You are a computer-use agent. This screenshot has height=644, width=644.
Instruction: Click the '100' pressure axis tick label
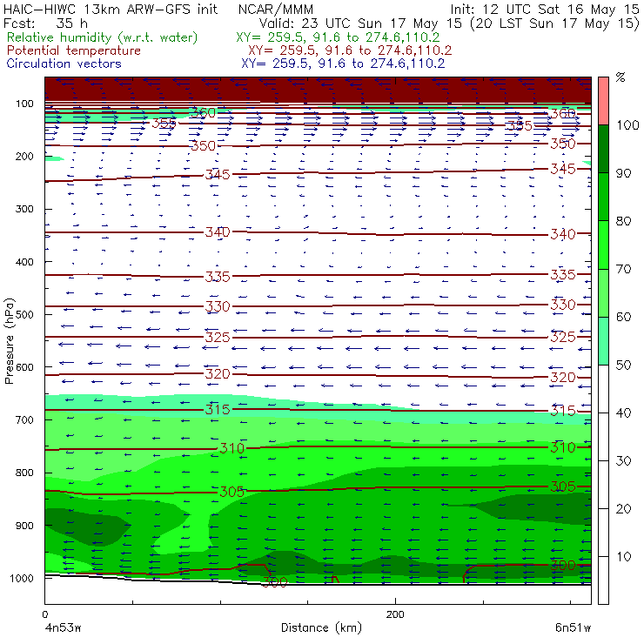24,104
